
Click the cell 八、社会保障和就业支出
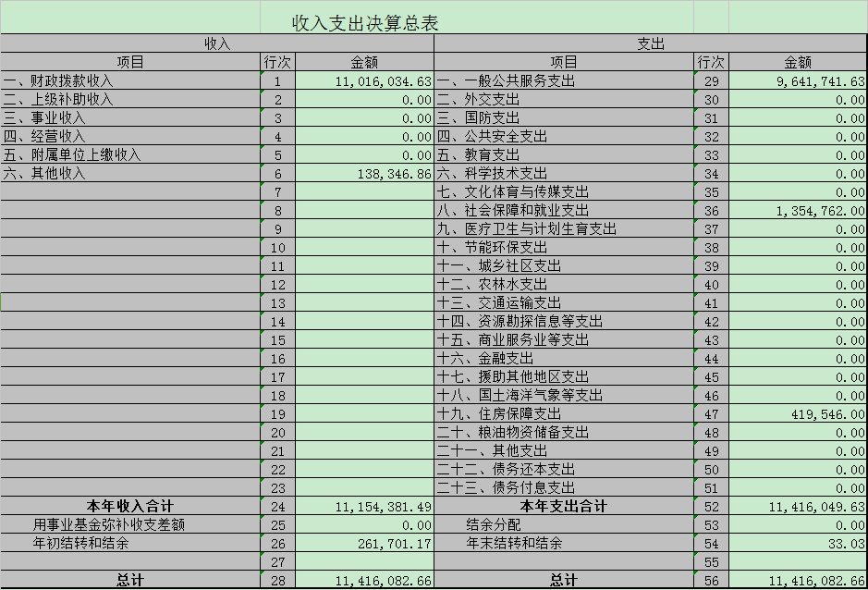[x=564, y=210]
